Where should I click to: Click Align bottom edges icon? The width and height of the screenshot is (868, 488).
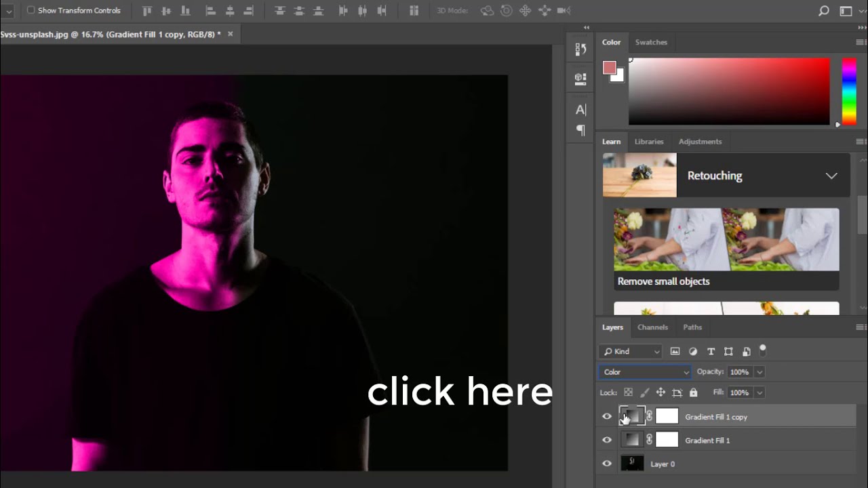pyautogui.click(x=185, y=10)
